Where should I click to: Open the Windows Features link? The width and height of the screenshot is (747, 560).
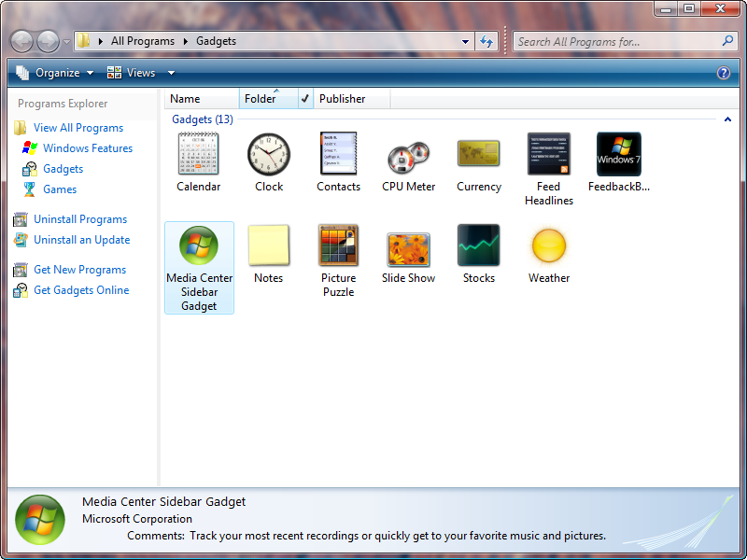88,148
